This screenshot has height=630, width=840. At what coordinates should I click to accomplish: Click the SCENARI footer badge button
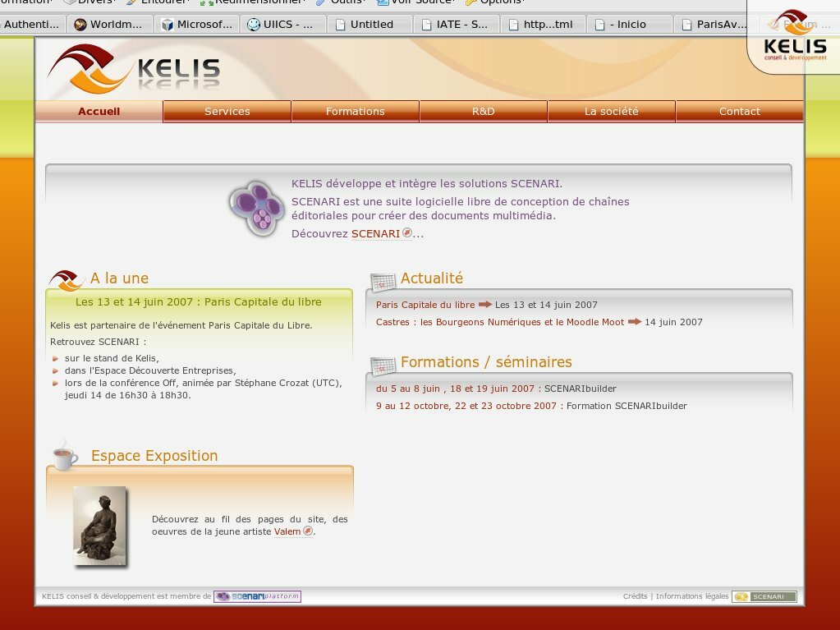pyautogui.click(x=764, y=596)
